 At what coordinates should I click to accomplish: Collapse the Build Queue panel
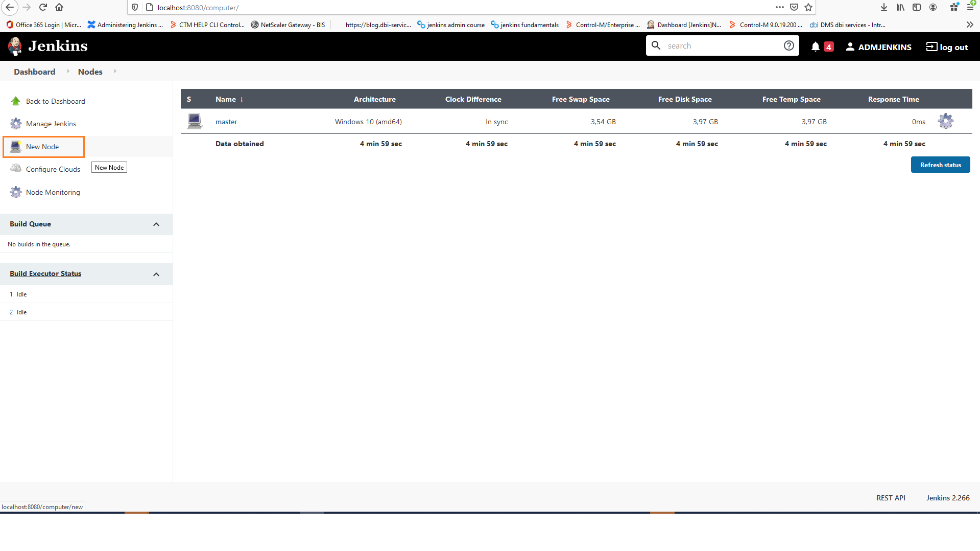[156, 224]
